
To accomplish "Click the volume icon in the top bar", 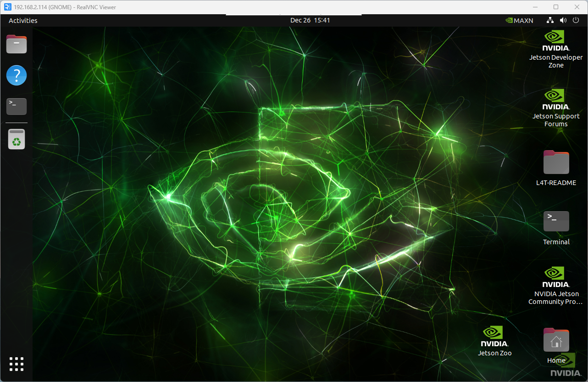I will pyautogui.click(x=563, y=20).
